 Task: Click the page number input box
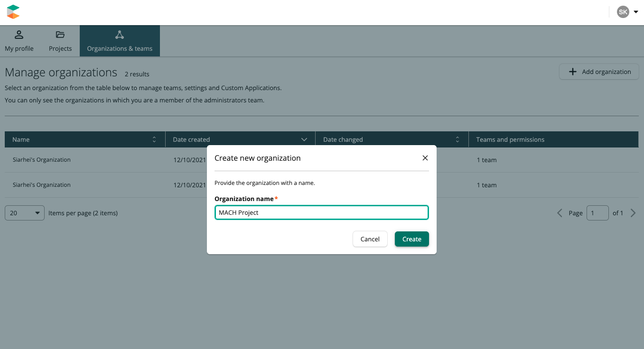coord(597,213)
